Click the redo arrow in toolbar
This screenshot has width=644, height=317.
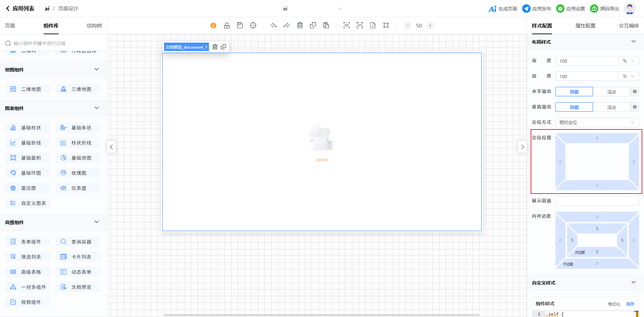(286, 25)
